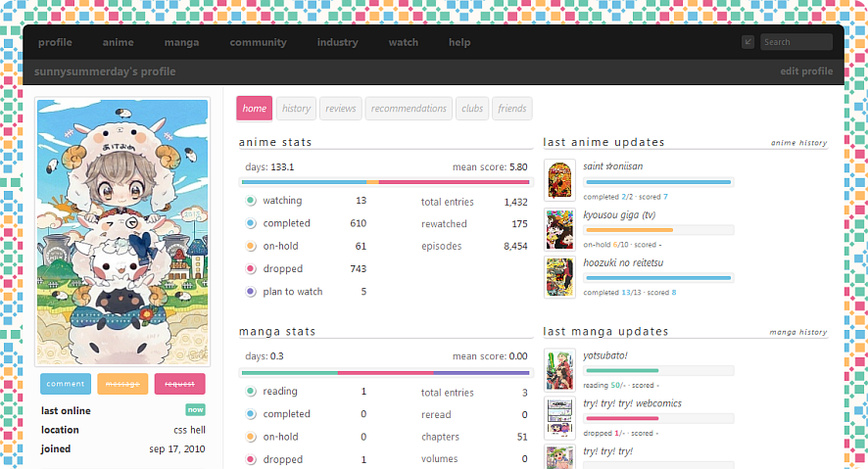Image resolution: width=868 pixels, height=469 pixels.
Task: Open the community menu
Action: coord(258,42)
